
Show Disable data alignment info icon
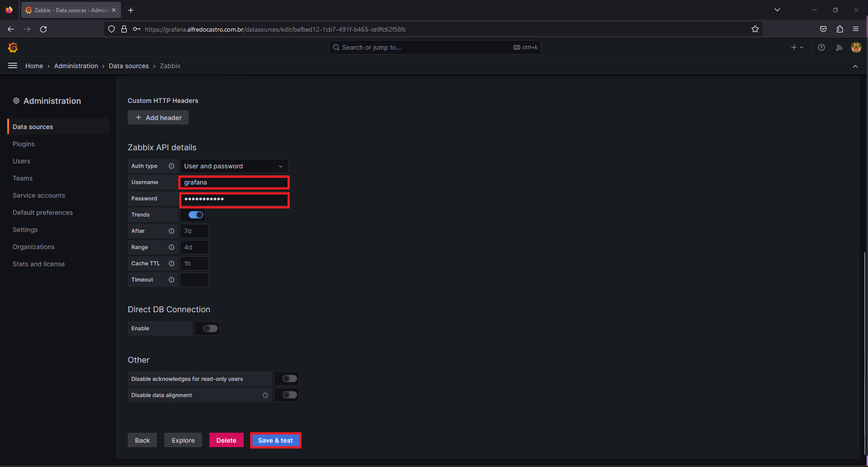(x=265, y=395)
